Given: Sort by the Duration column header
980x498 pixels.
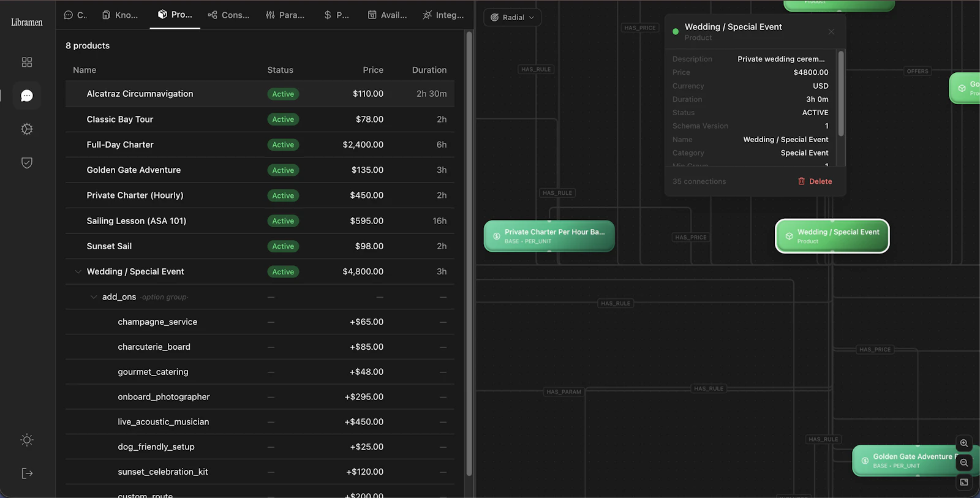Looking at the screenshot, I should pos(429,70).
